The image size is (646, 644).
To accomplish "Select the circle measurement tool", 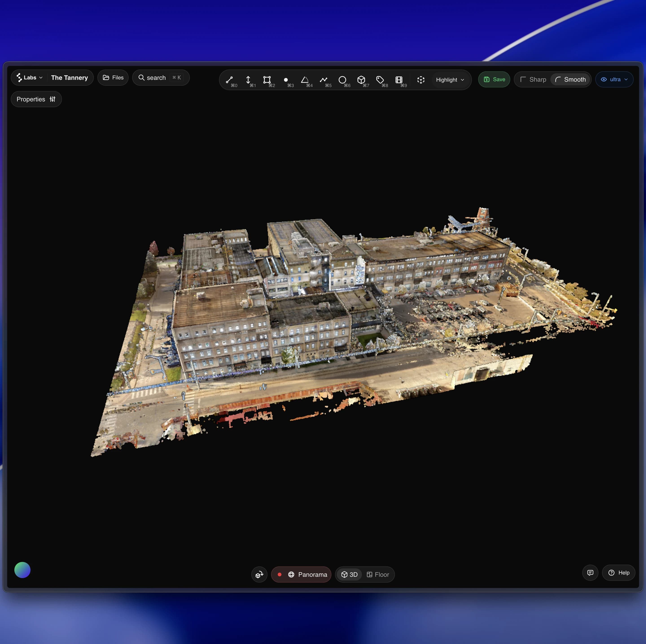I will coord(342,80).
